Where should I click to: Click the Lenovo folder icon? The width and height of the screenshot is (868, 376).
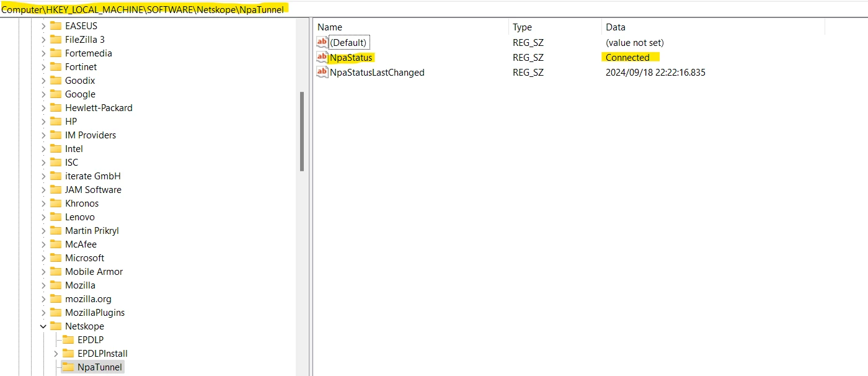[56, 217]
